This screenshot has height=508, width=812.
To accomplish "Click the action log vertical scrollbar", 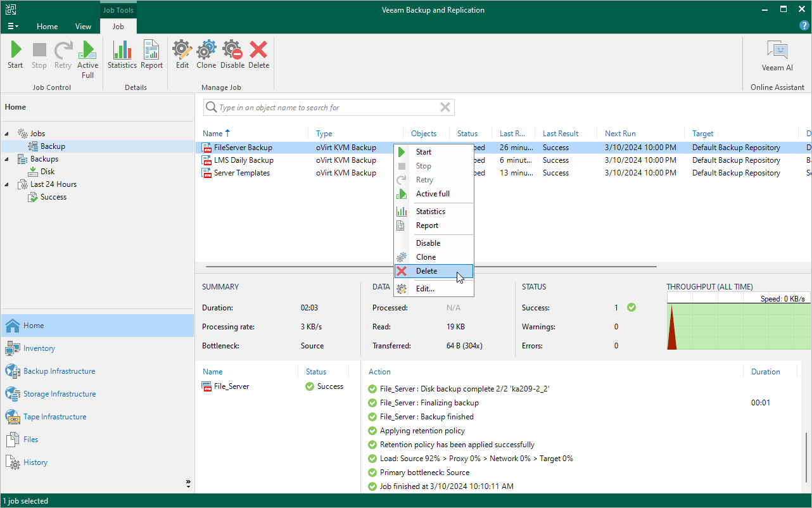I will tap(806, 459).
